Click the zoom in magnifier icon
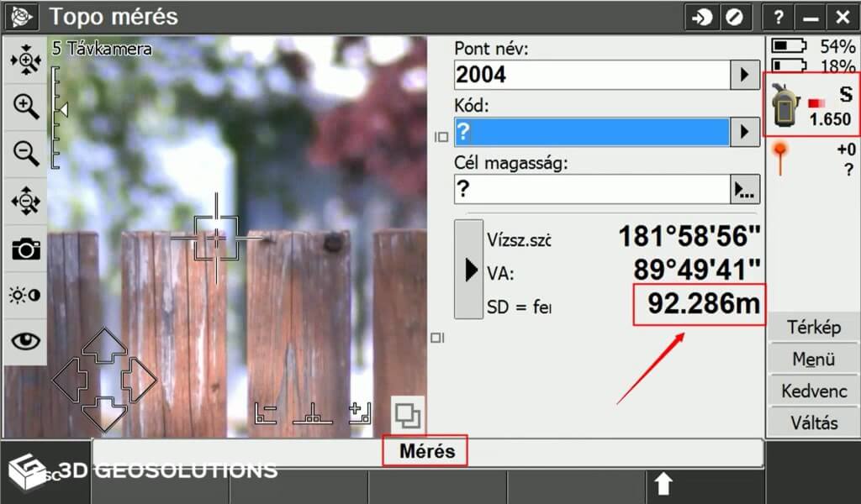This screenshot has height=504, width=861. (26, 107)
